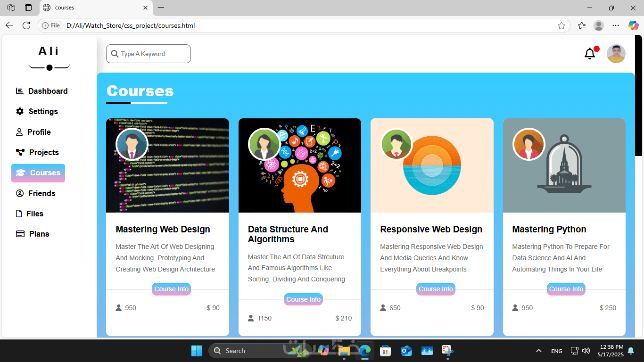This screenshot has width=644, height=362.
Task: Click the browser address bar URL
Action: (x=131, y=25)
